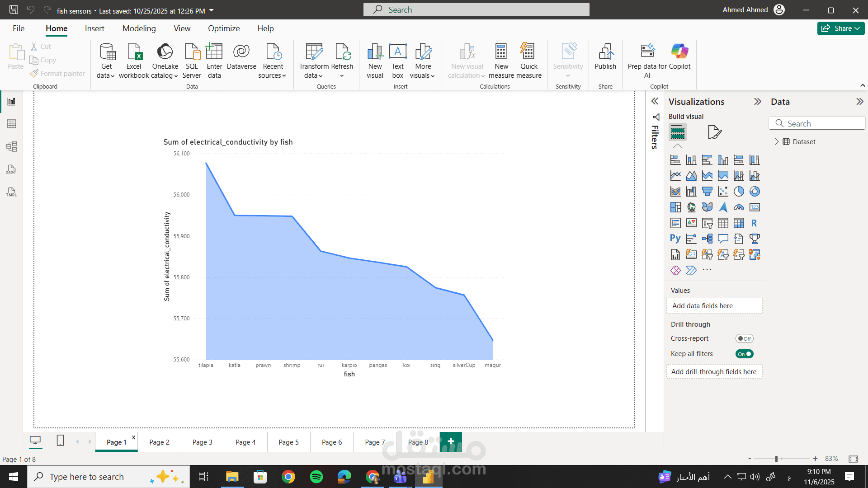This screenshot has height=488, width=868.
Task: Switch to the Page 4 tab
Action: 245,442
